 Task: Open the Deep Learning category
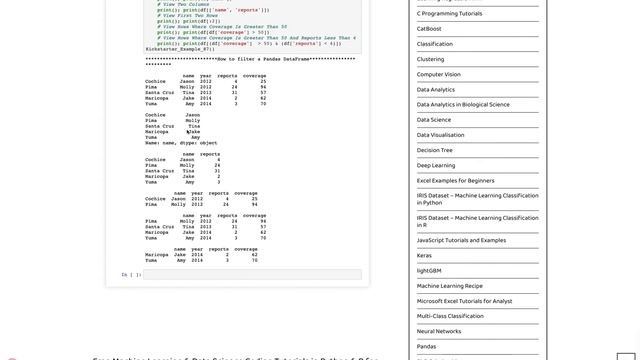click(436, 165)
